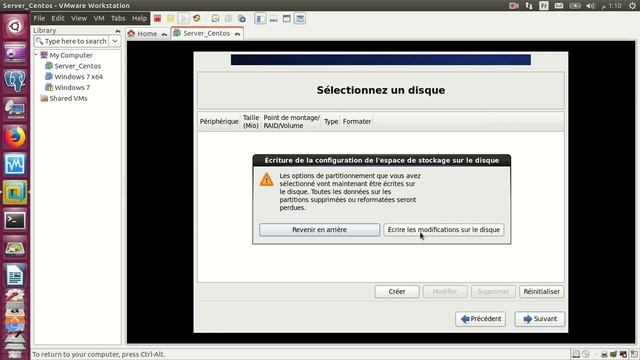This screenshot has width=640, height=360.
Task: Open the VM menu
Action: 99,18
